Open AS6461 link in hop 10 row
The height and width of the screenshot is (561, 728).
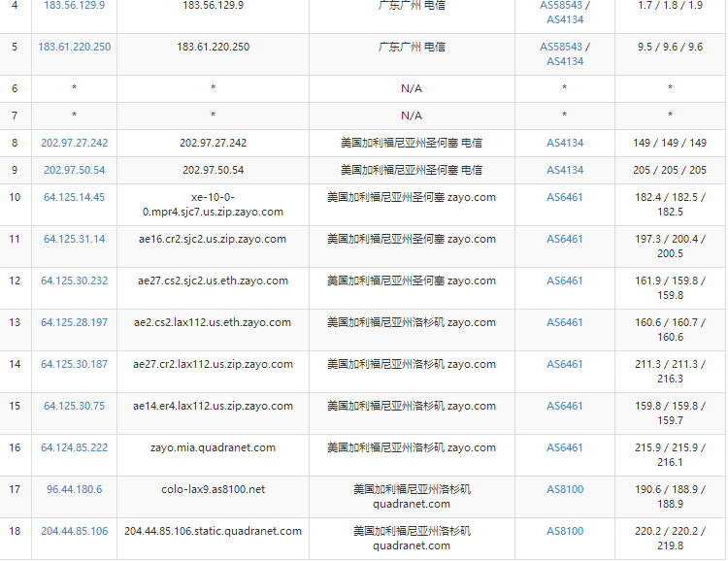point(565,197)
